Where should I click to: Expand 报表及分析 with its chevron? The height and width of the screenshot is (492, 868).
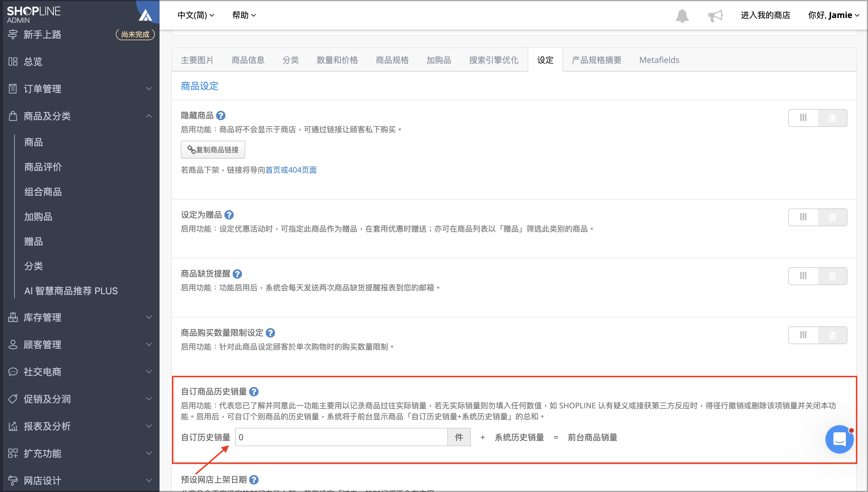click(x=149, y=426)
